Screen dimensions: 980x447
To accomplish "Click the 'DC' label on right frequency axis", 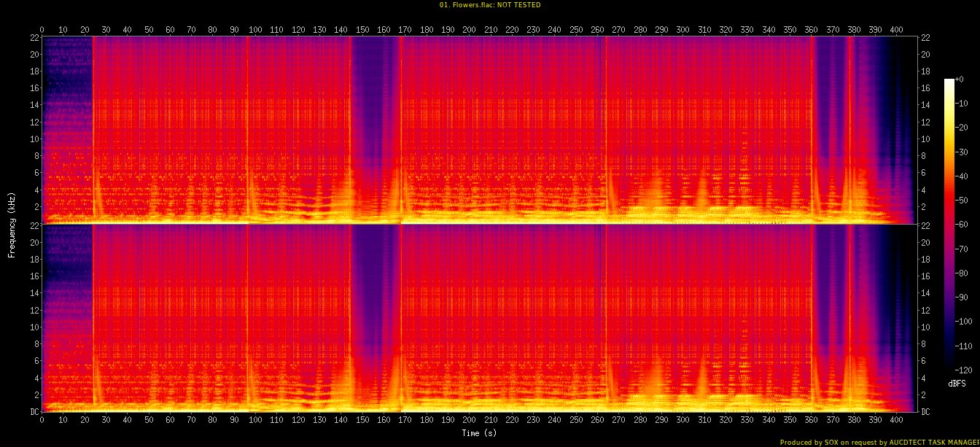I will 925,411.
